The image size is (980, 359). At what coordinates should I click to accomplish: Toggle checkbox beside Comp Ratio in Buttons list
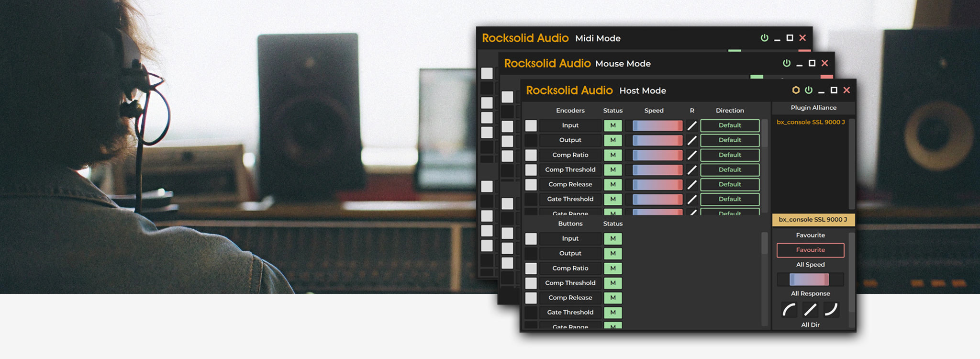tap(531, 269)
